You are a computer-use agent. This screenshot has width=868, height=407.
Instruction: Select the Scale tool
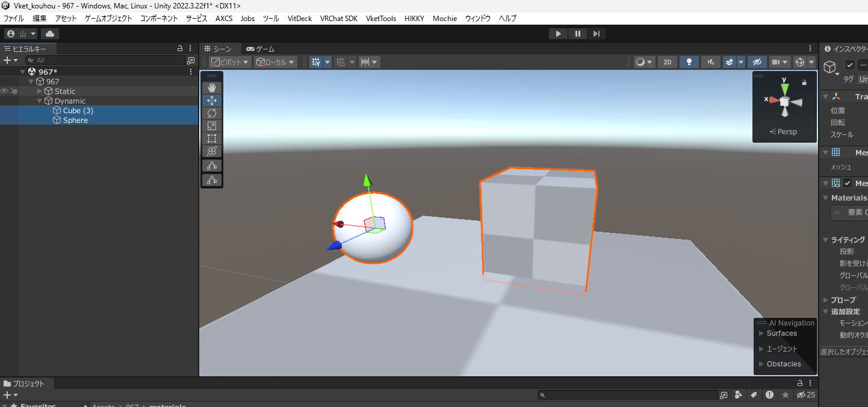tap(212, 126)
